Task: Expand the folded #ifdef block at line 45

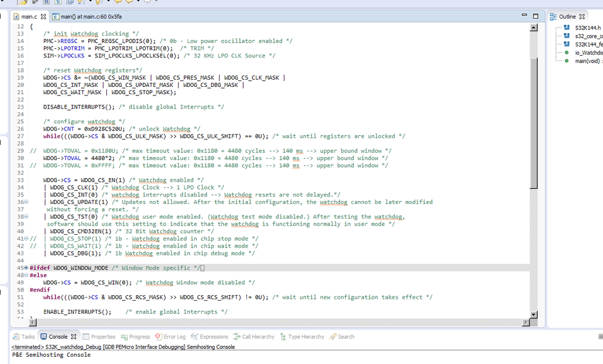Action: [x=26, y=268]
